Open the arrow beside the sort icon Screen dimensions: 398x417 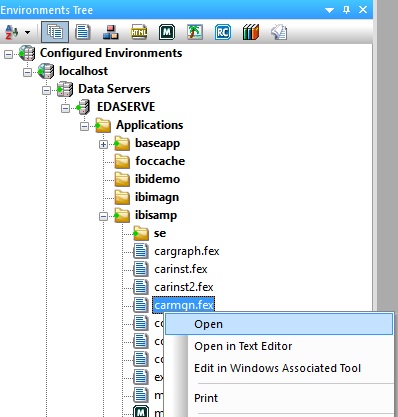tap(28, 32)
